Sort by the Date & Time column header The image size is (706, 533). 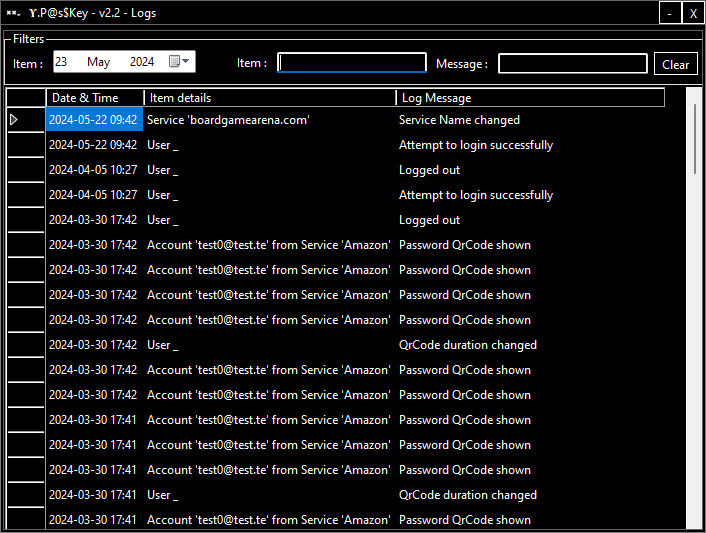(x=95, y=98)
